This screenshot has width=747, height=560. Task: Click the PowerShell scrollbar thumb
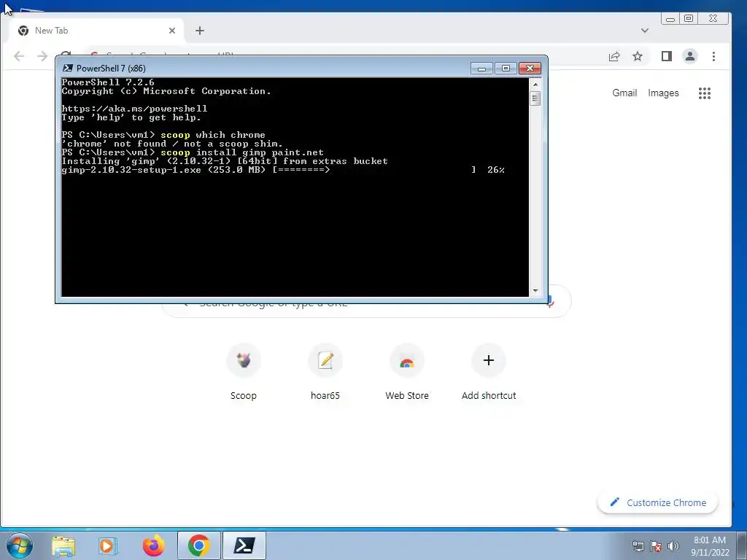(535, 98)
